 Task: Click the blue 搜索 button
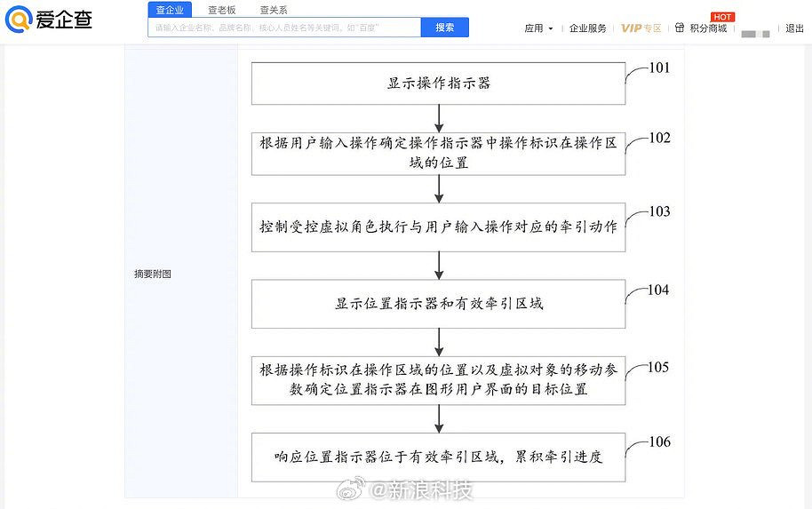coord(445,28)
